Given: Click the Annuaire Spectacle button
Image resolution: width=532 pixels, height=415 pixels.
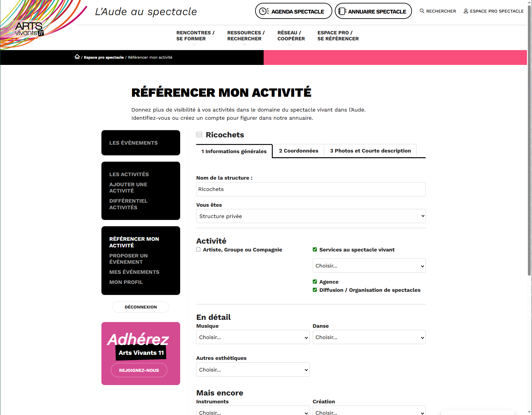Looking at the screenshot, I should tap(373, 11).
